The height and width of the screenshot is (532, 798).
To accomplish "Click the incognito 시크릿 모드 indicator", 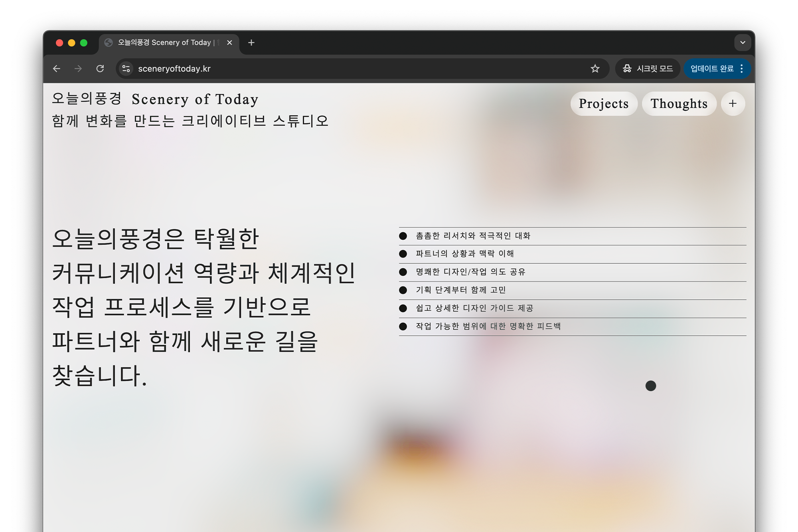I will pos(648,69).
